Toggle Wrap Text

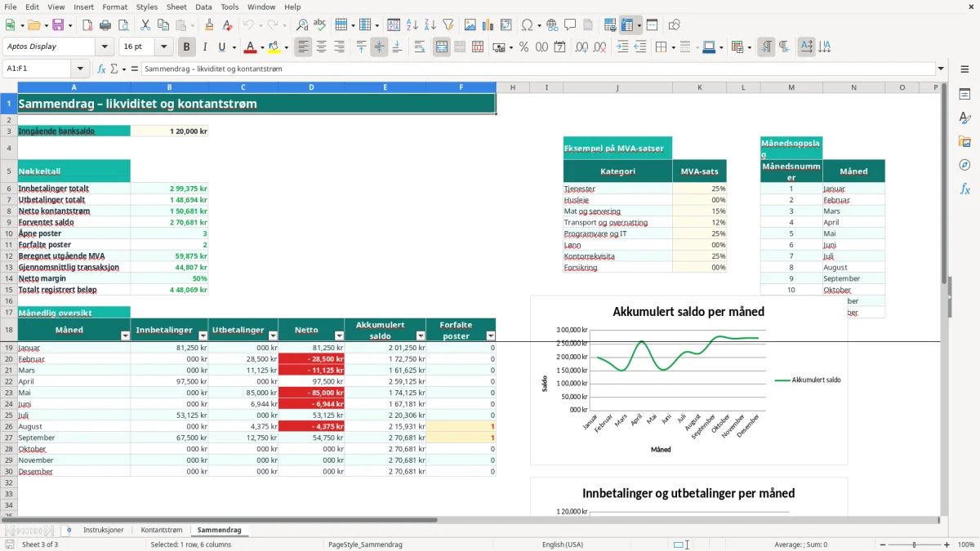pyautogui.click(x=420, y=47)
